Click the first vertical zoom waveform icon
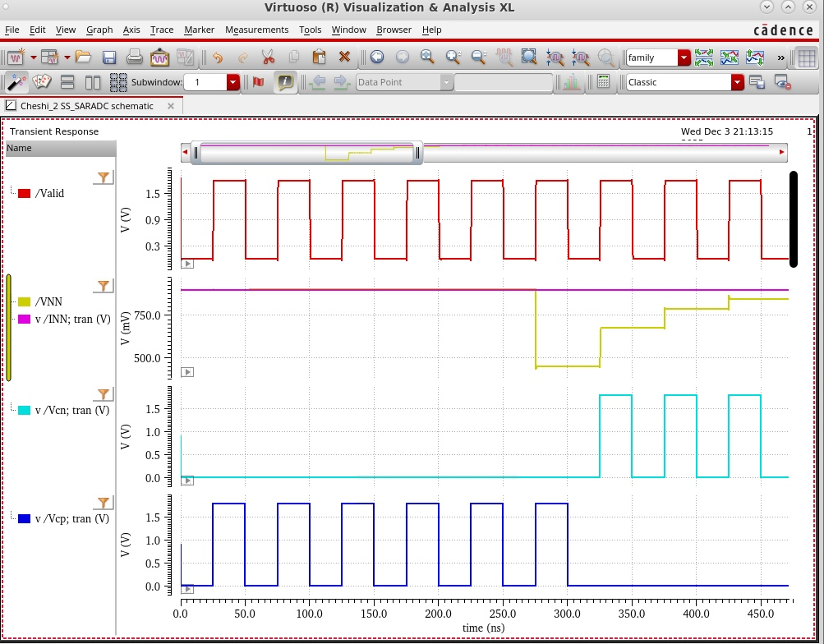The height and width of the screenshot is (644, 824). click(555, 57)
